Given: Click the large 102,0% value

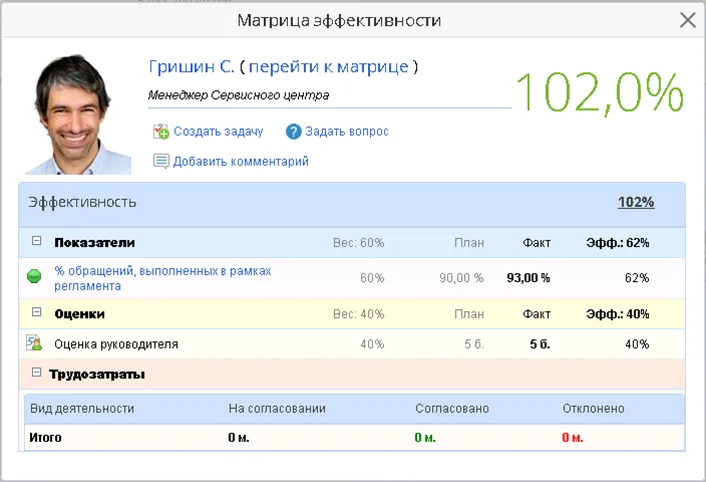Looking at the screenshot, I should point(600,93).
